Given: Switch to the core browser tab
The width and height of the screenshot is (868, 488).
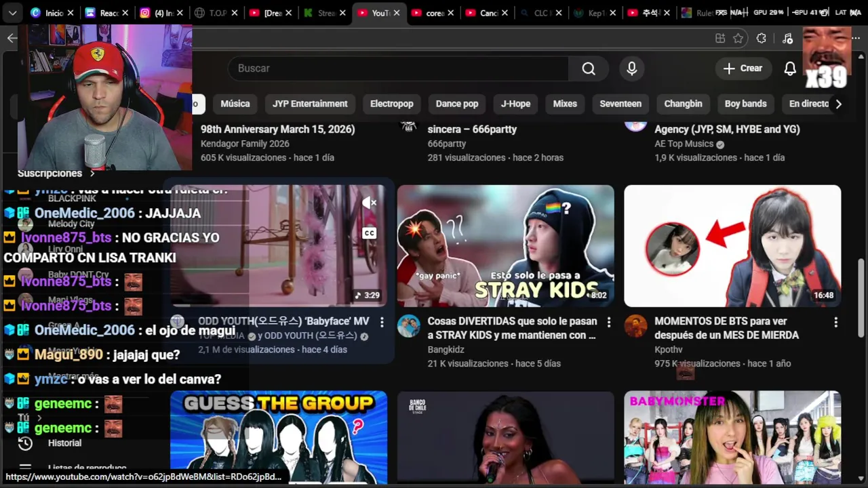Looking at the screenshot, I should pos(433,13).
